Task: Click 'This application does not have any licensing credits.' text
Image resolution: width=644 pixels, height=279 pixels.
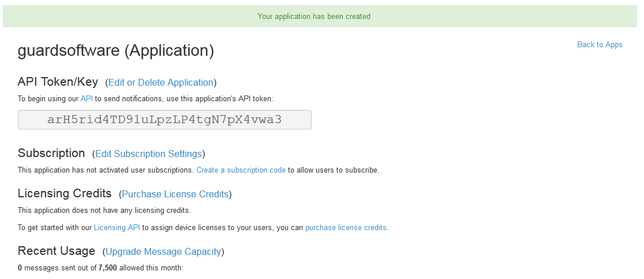Action: click(x=104, y=211)
